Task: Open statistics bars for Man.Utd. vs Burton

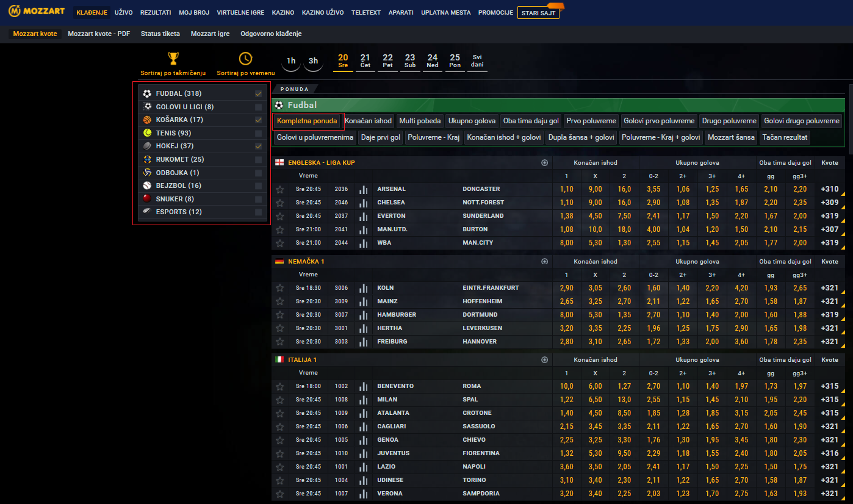Action: point(364,229)
